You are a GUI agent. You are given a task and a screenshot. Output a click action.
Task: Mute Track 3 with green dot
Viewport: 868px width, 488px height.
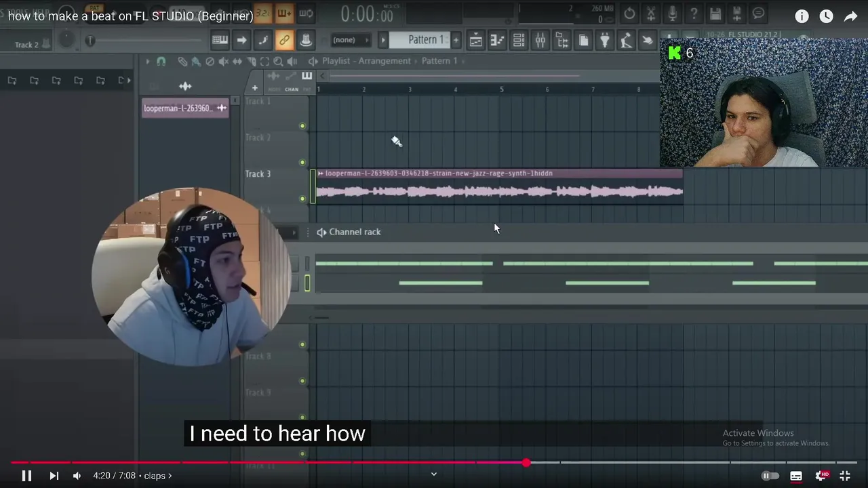click(302, 199)
